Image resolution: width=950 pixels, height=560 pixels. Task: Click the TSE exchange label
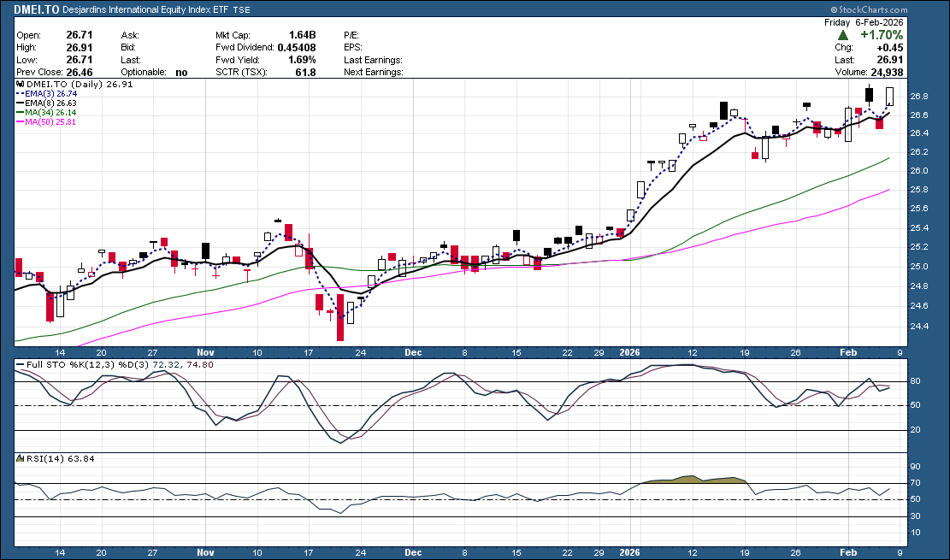point(241,9)
